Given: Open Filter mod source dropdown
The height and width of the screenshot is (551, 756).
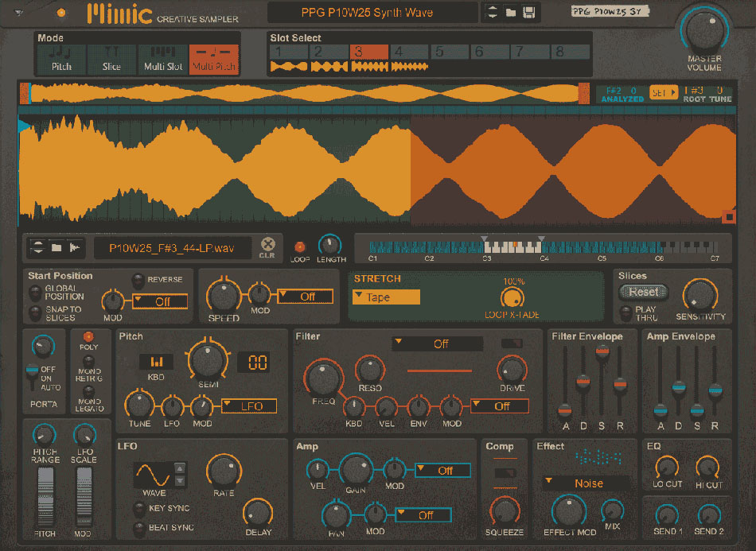Looking at the screenshot, I should (x=500, y=406).
